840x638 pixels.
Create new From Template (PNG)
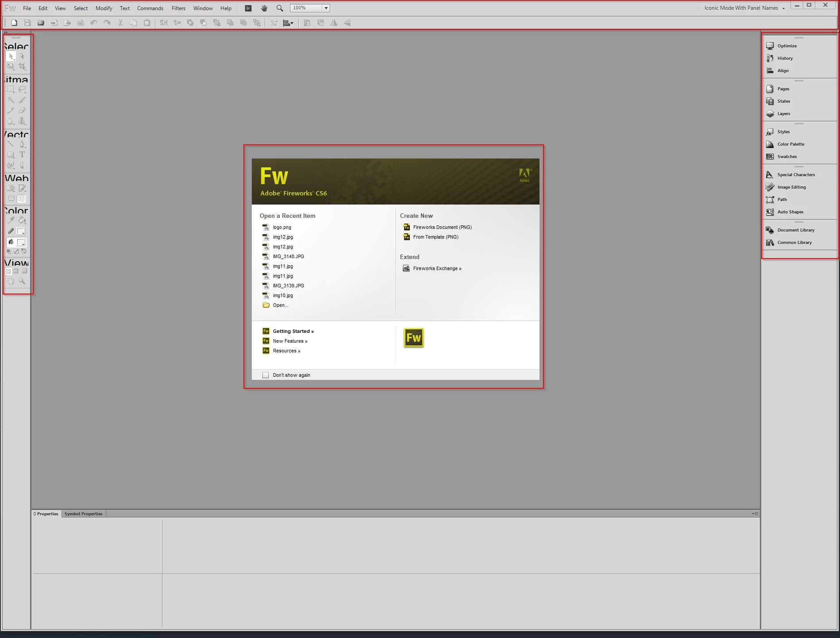[431, 237]
